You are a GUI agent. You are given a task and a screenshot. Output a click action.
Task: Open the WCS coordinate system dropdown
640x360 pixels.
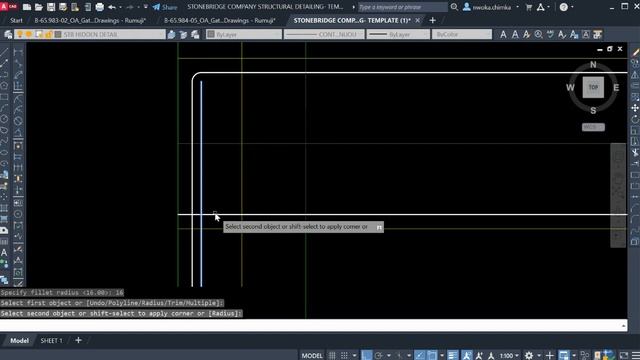pos(593,127)
